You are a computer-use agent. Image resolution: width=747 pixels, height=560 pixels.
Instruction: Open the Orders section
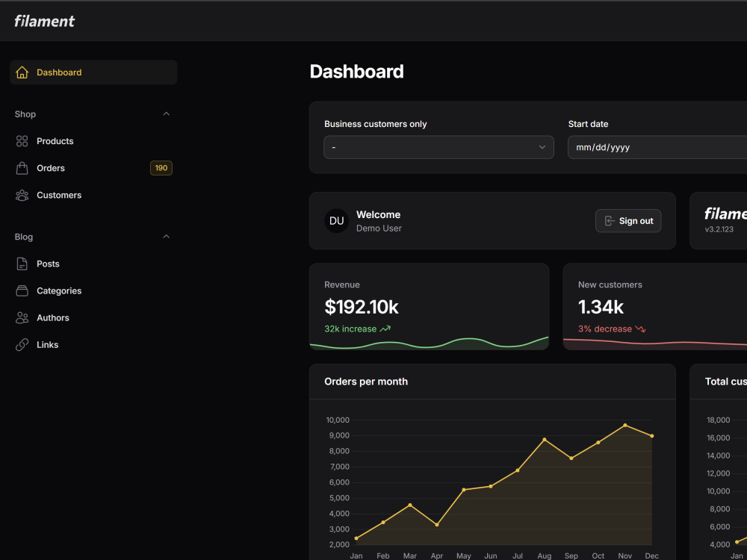(93, 168)
